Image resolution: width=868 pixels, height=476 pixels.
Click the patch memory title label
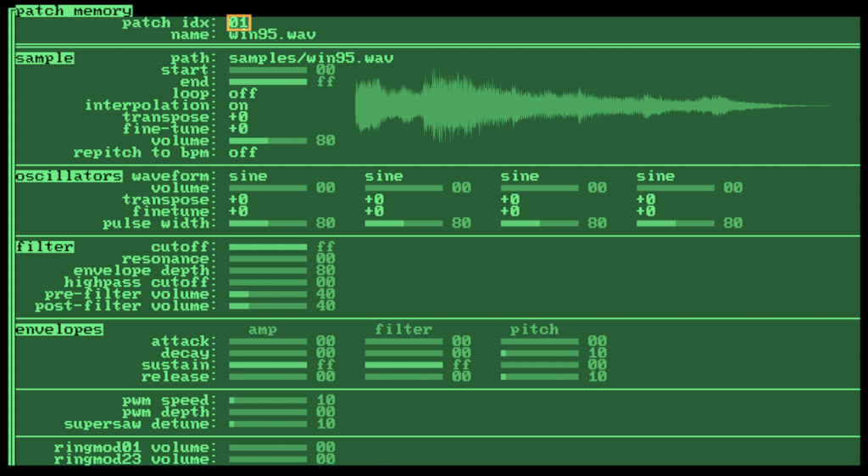point(74,11)
